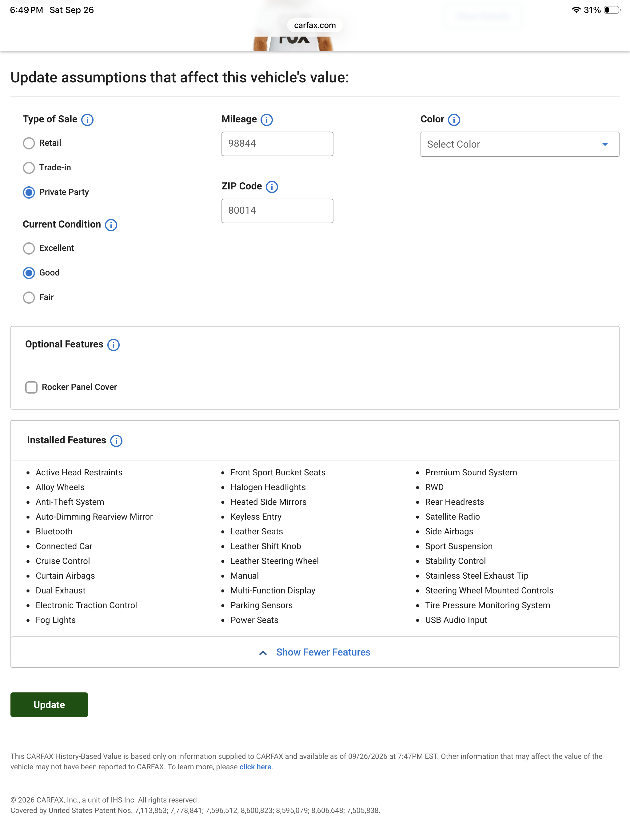The width and height of the screenshot is (630, 840).
Task: Collapse list with Show Fewer Features
Action: click(x=323, y=652)
